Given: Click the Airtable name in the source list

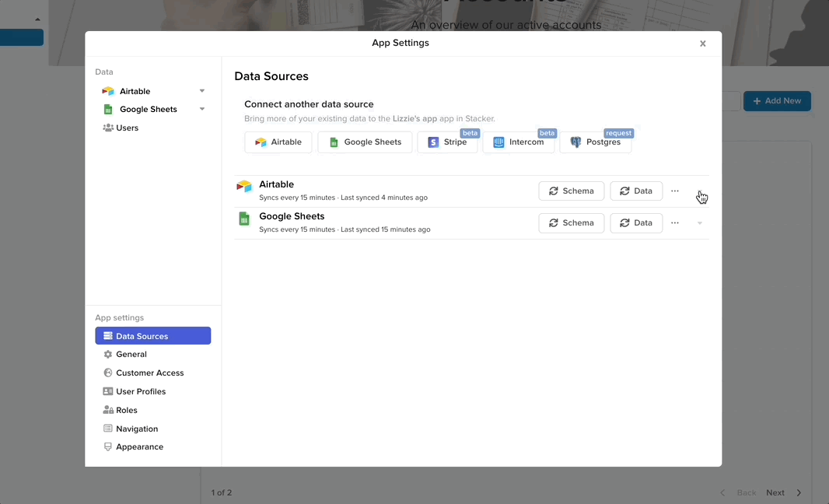Looking at the screenshot, I should click(277, 184).
